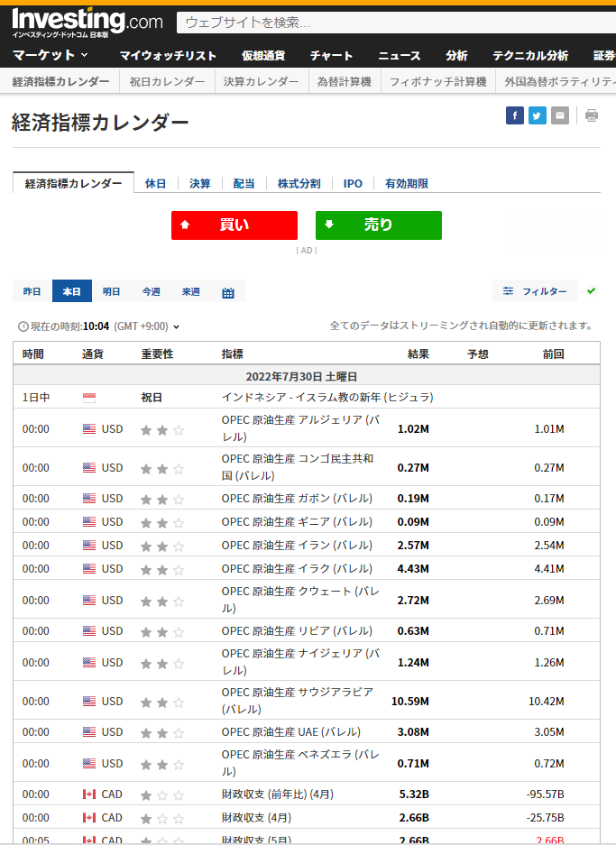Open the マーケット dropdown menu

[x=51, y=55]
